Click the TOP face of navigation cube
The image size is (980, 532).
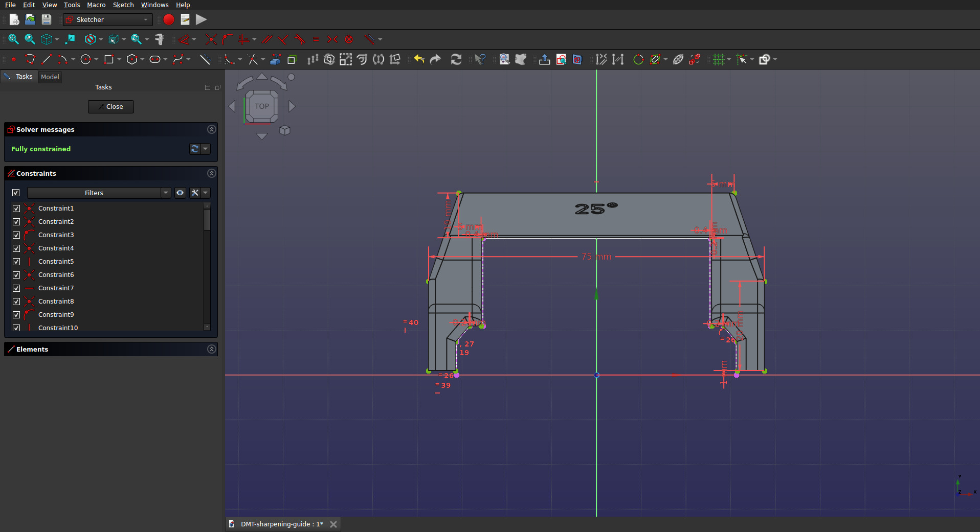262,106
